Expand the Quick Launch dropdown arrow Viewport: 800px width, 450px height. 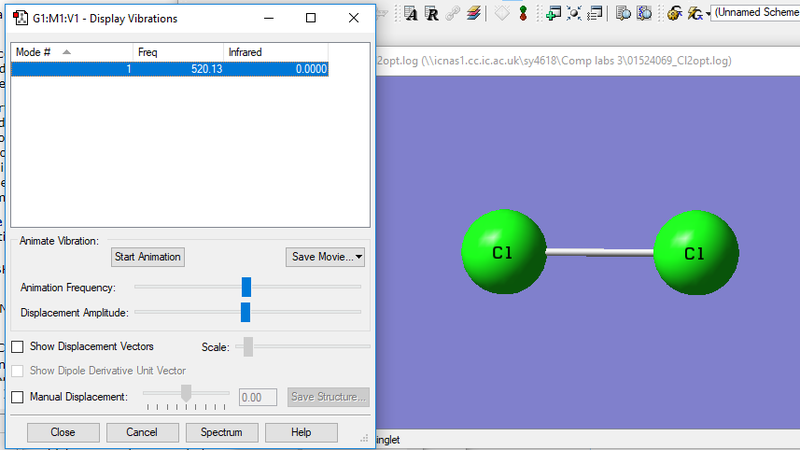[708, 14]
